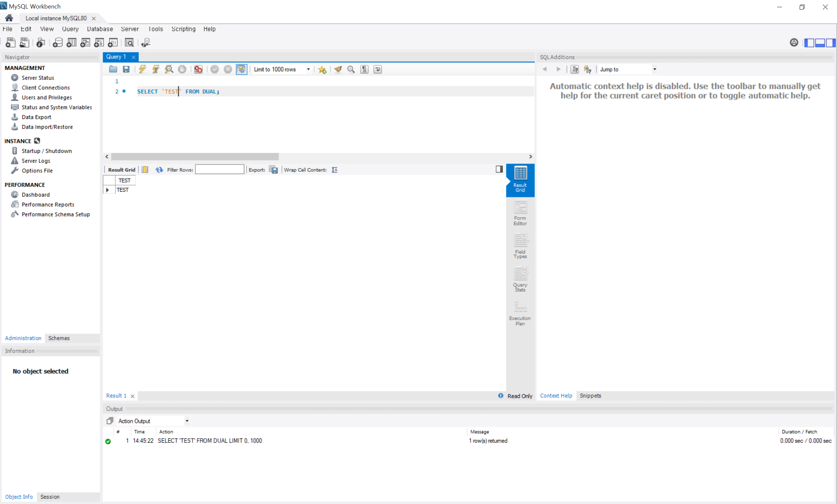Execute statement under cursor icon
Image resolution: width=837 pixels, height=504 pixels.
(x=156, y=69)
